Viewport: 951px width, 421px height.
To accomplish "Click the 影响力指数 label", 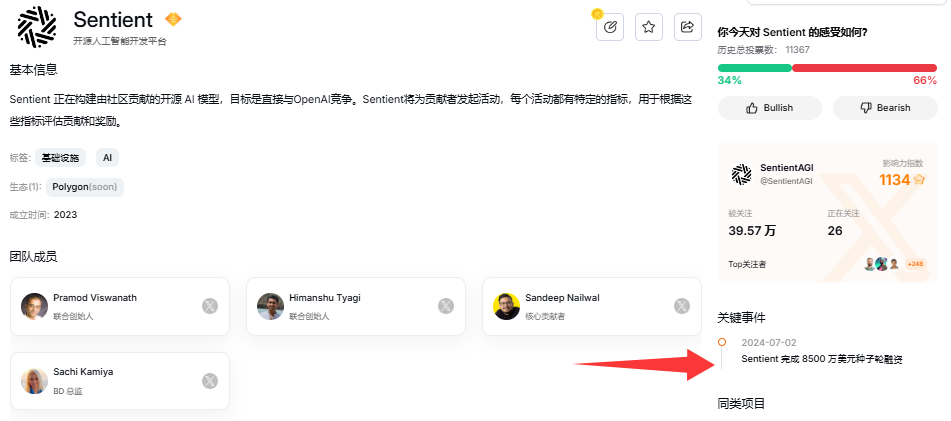I will (902, 163).
